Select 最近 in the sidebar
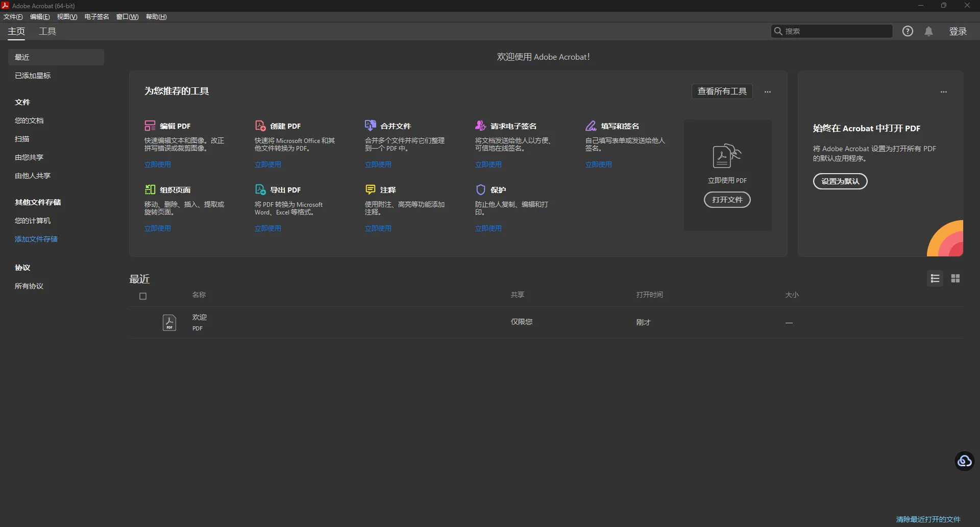Screen dimensions: 980x527 (x=56, y=57)
